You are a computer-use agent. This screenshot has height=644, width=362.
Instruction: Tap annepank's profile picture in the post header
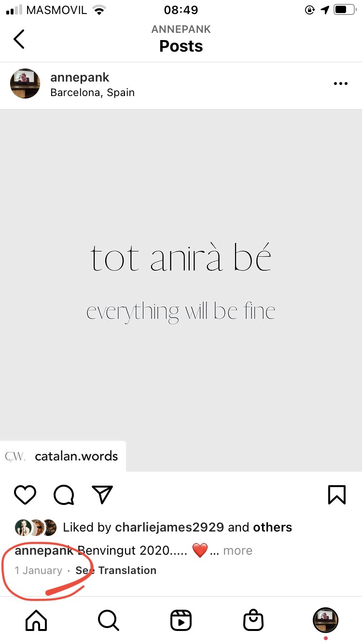coord(25,84)
